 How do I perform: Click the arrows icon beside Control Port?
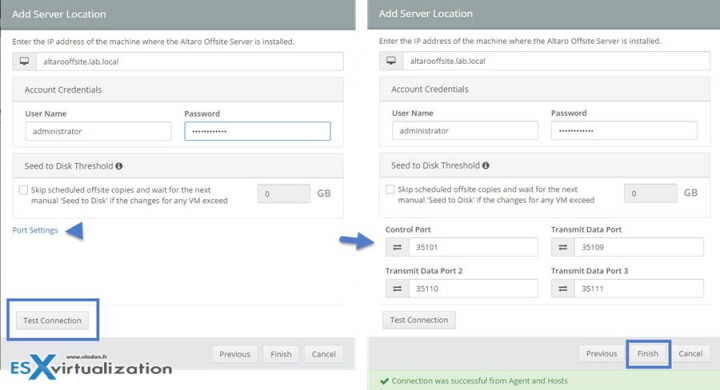(397, 247)
